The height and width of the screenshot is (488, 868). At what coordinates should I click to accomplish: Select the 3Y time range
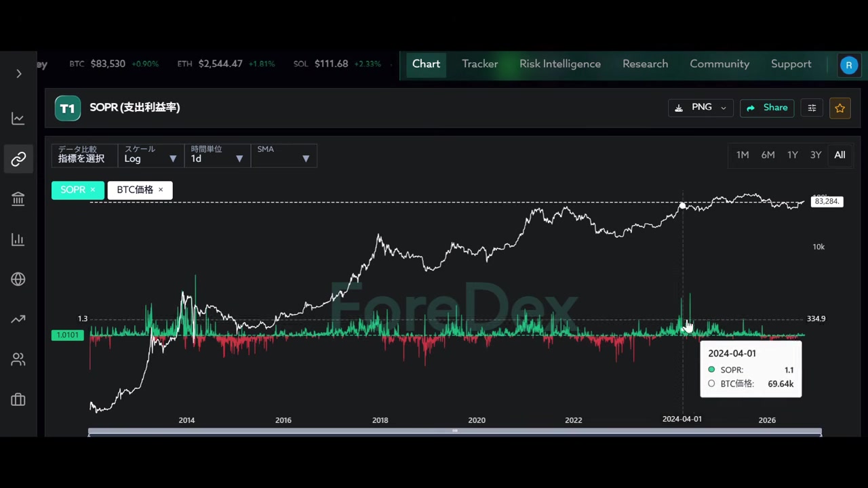816,155
